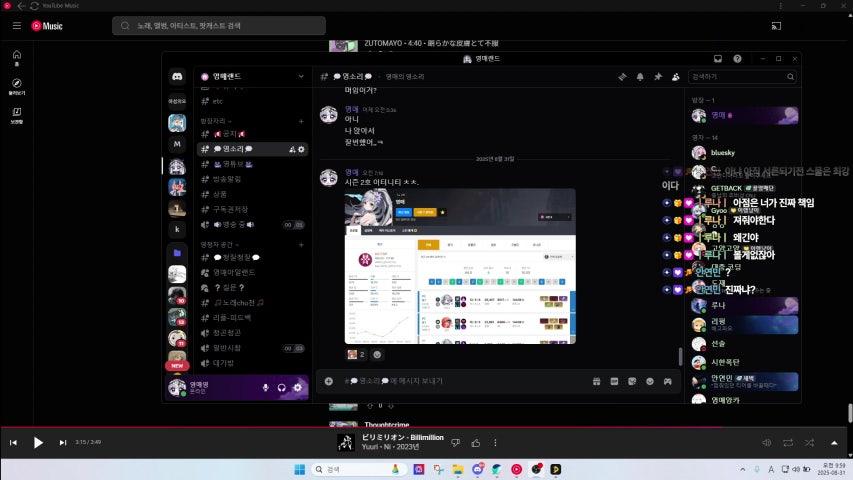The width and height of the screenshot is (853, 480).
Task: Click the YouTube Music search field
Action: [219, 26]
